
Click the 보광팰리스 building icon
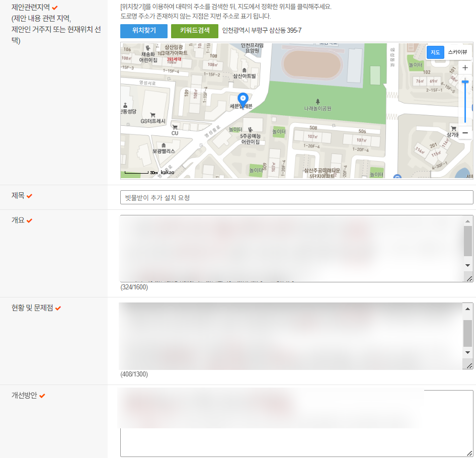point(164,145)
